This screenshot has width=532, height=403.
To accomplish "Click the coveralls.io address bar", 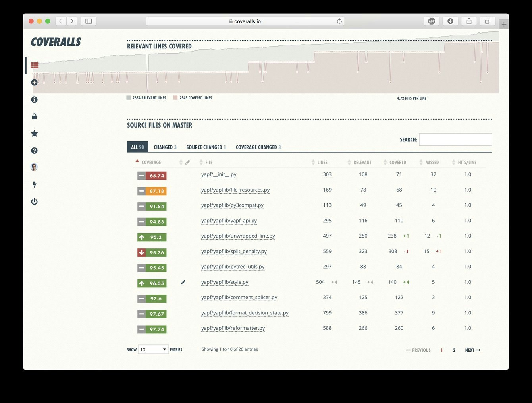I will tap(245, 21).
